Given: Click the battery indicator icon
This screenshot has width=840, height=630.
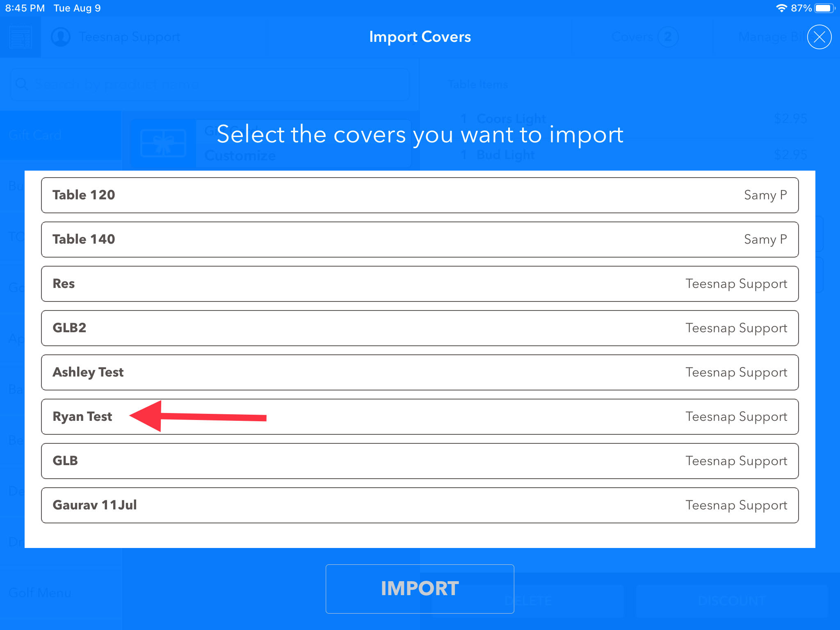Looking at the screenshot, I should pyautogui.click(x=824, y=8).
